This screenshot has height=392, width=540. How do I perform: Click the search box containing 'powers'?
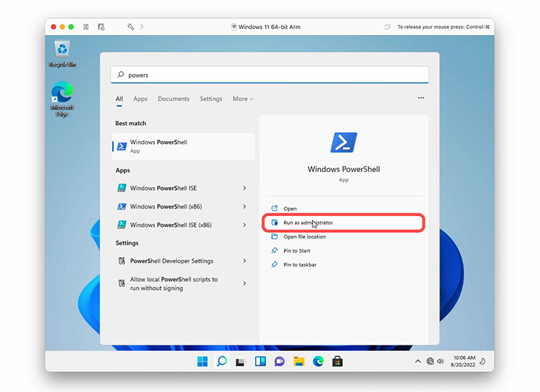click(269, 75)
